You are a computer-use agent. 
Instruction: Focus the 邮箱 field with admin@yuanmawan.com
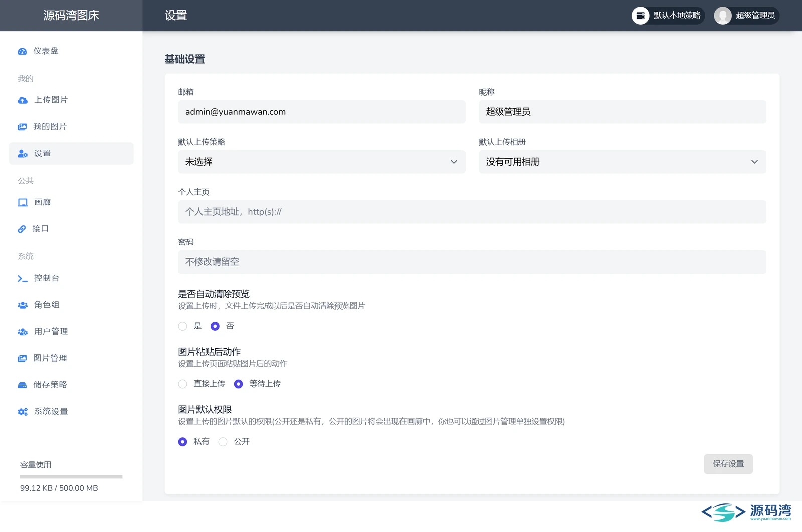pos(322,112)
